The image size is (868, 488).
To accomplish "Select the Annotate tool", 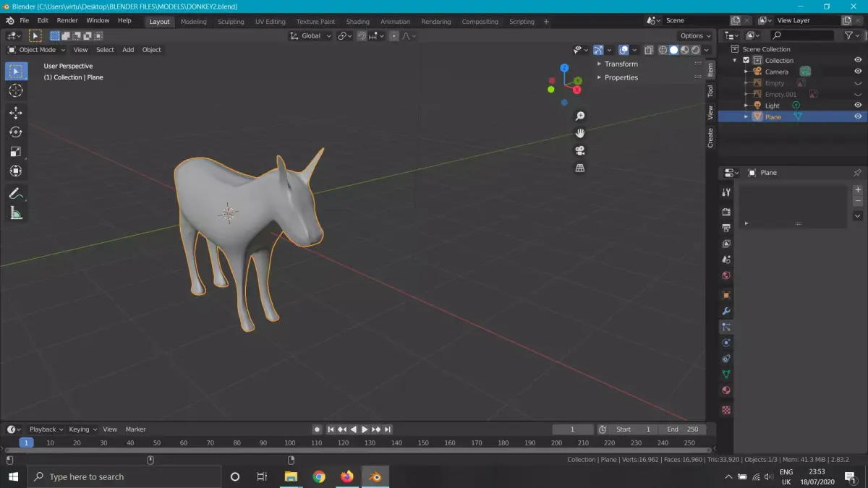I will (16, 194).
